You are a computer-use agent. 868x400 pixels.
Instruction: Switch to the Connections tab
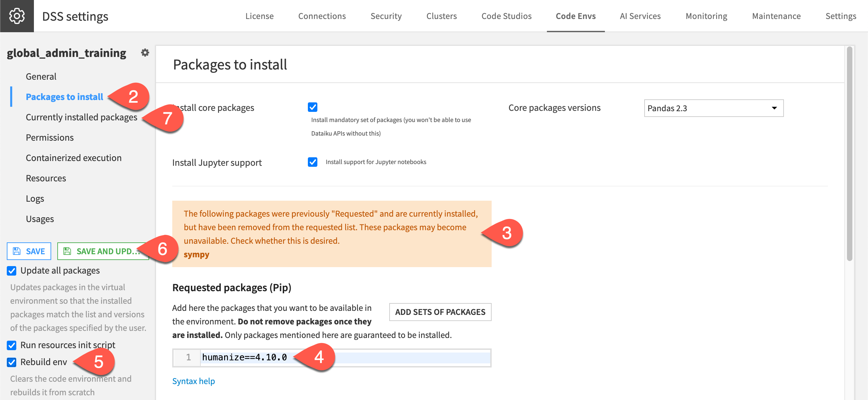click(x=322, y=16)
